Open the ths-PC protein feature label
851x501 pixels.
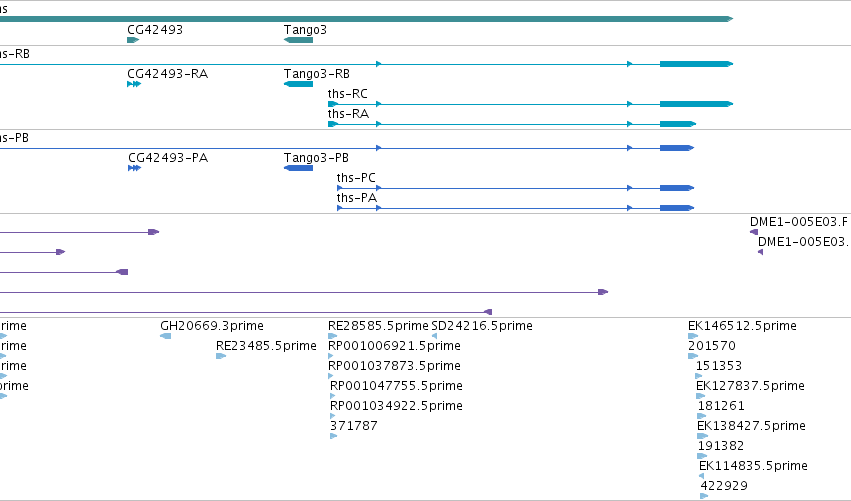click(x=356, y=178)
